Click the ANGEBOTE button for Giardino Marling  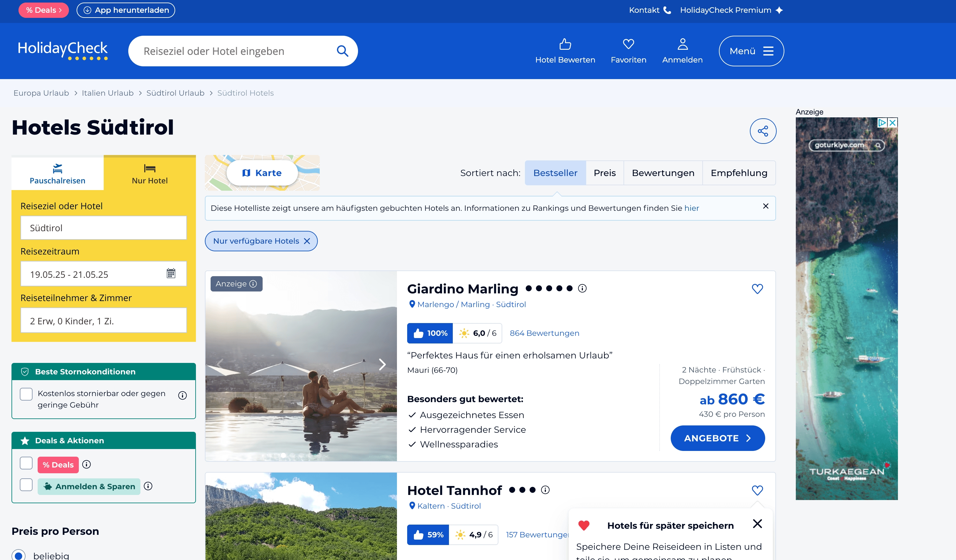click(x=717, y=438)
